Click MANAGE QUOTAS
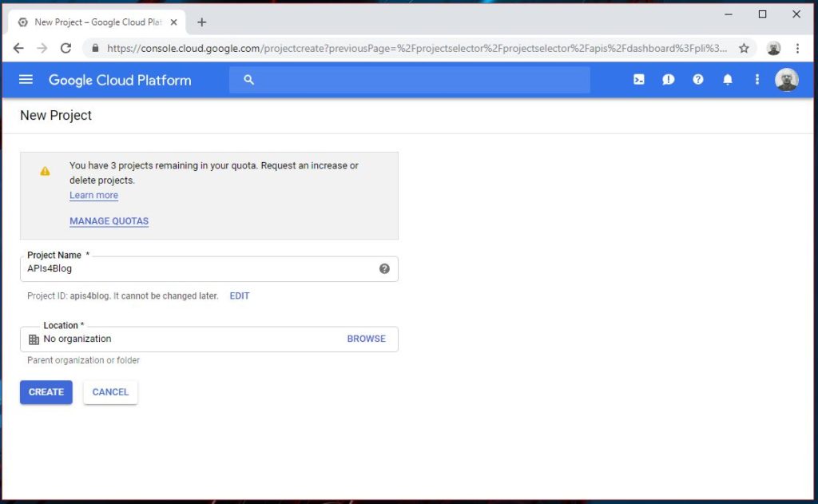The height and width of the screenshot is (504, 818). [x=109, y=220]
